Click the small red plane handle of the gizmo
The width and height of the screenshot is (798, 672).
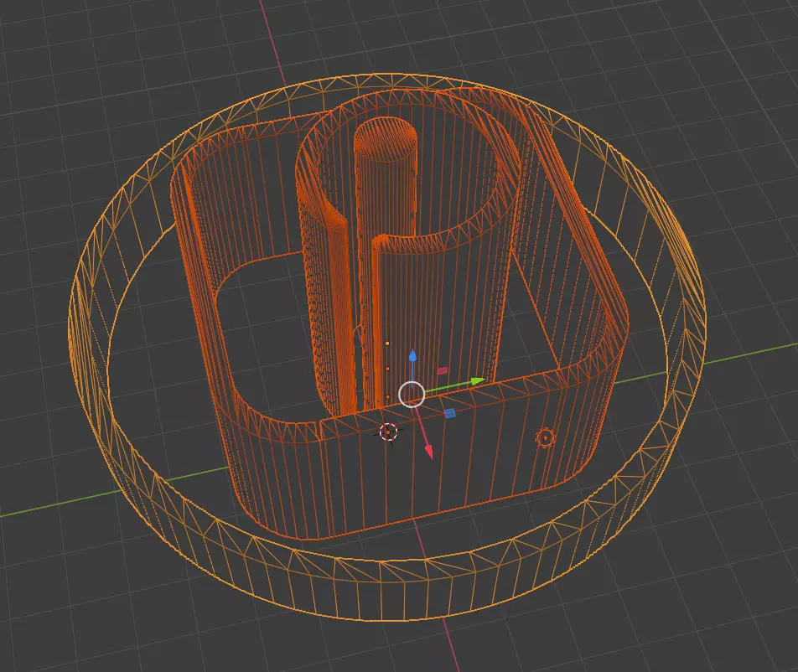point(443,371)
